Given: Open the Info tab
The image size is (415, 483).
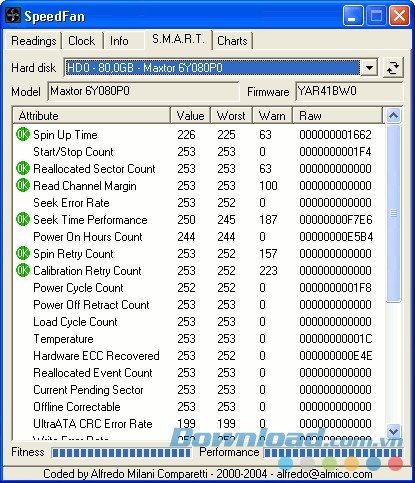Looking at the screenshot, I should point(119,41).
